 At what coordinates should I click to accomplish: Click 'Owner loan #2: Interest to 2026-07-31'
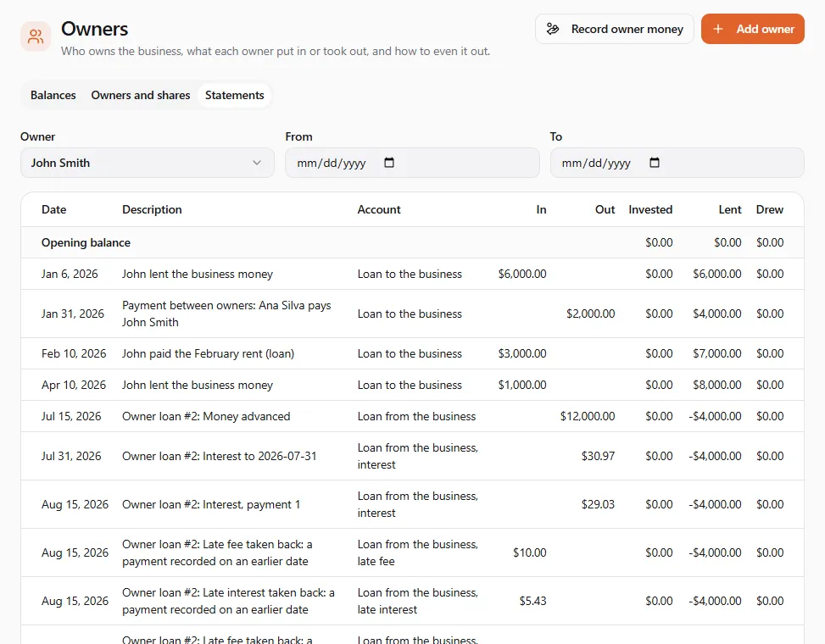(x=220, y=457)
